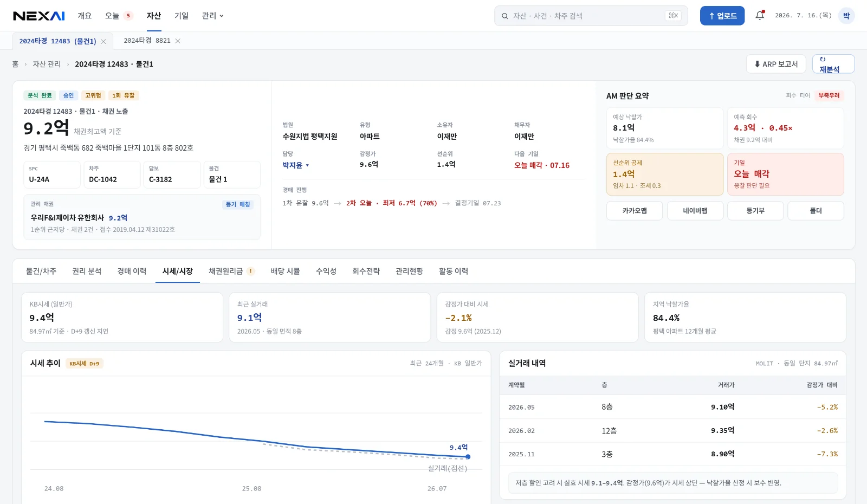Viewport: 867px width, 504px height.
Task: Click the 예상 낙찰가 8.1억 card
Action: pyautogui.click(x=665, y=128)
